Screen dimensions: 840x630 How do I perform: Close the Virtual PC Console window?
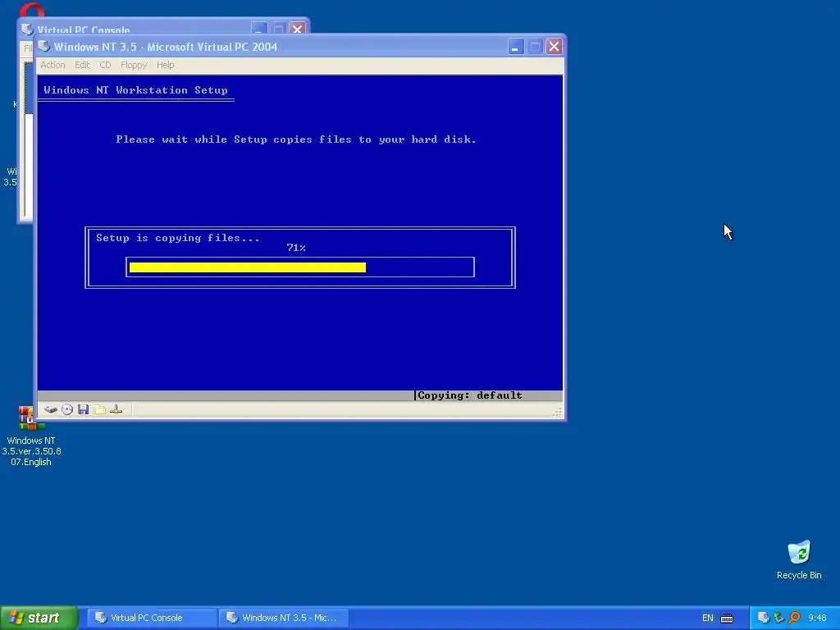[x=297, y=29]
